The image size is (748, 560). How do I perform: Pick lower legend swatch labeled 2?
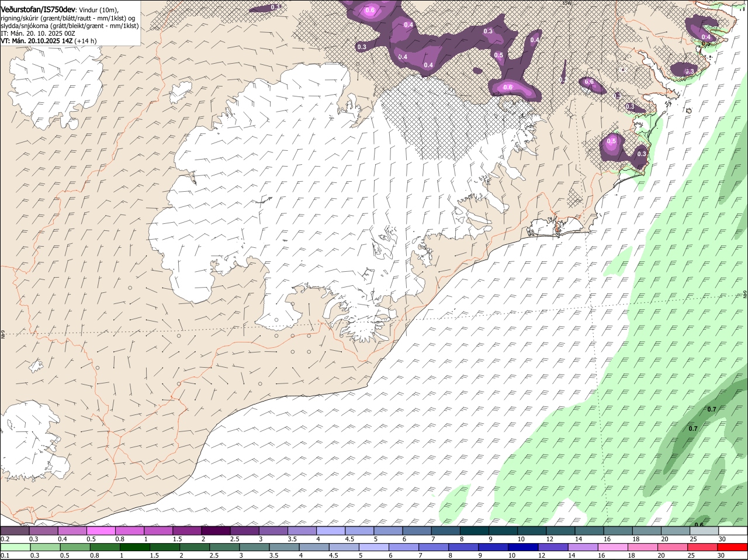pyautogui.click(x=195, y=547)
